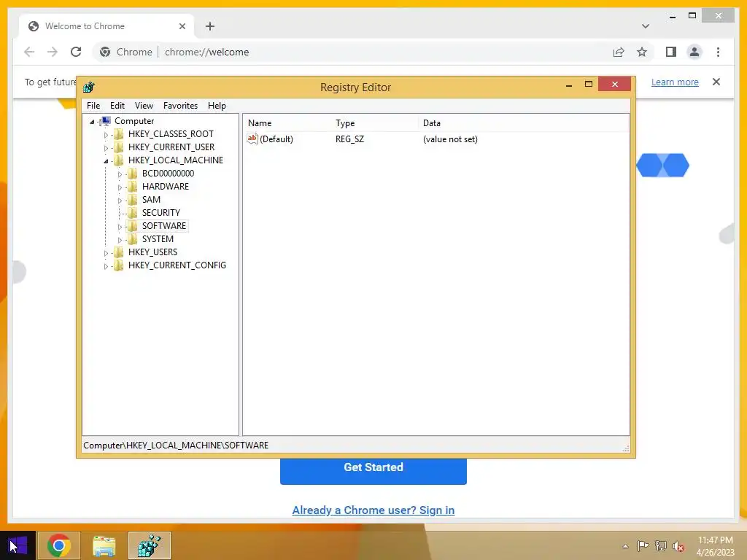Viewport: 747px width, 560px height.
Task: Expand the HKEY_CURRENT_CONFIG key
Action: pyautogui.click(x=106, y=266)
